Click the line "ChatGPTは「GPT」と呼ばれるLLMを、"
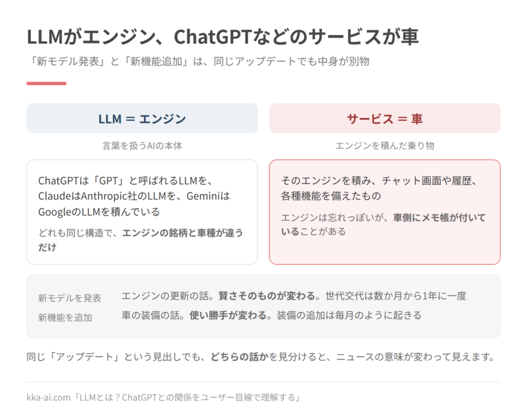This screenshot has height=420, width=527. (126, 180)
